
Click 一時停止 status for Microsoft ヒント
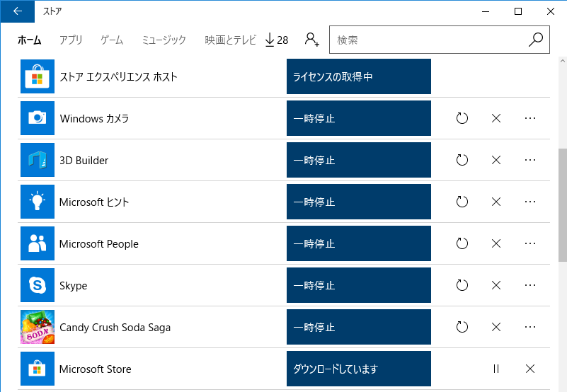coord(359,202)
